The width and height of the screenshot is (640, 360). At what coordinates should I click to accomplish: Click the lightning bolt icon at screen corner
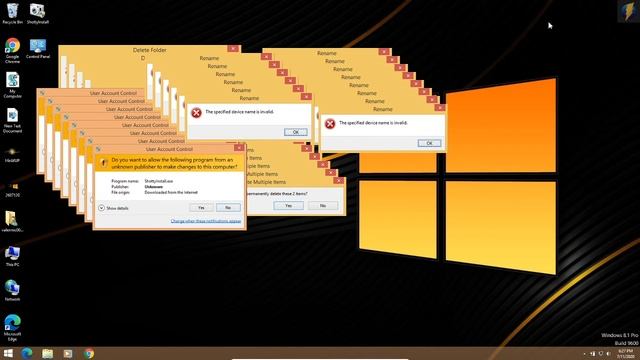tap(628, 11)
